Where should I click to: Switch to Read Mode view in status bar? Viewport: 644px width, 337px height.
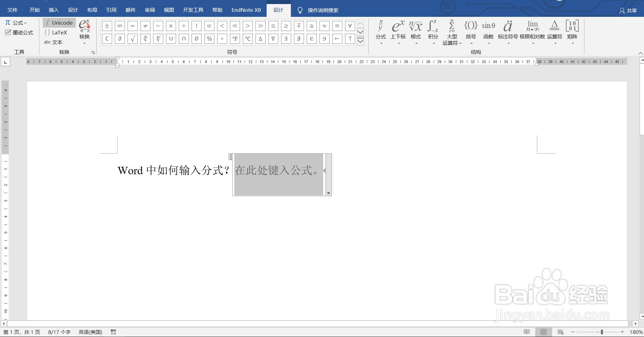coord(527,332)
